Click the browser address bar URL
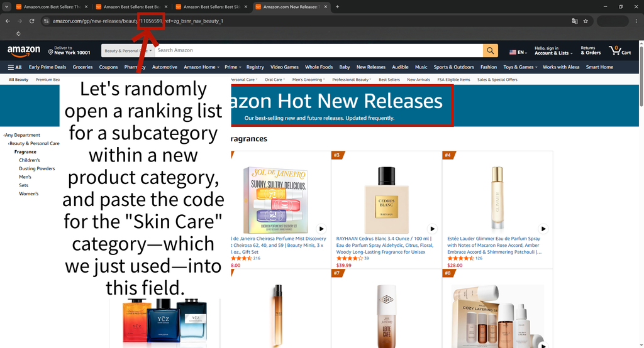 138,21
